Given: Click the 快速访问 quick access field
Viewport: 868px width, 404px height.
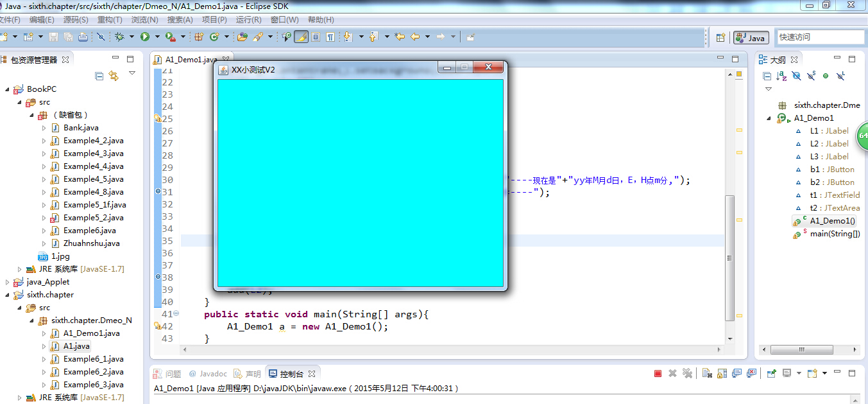Looking at the screenshot, I should (x=821, y=37).
